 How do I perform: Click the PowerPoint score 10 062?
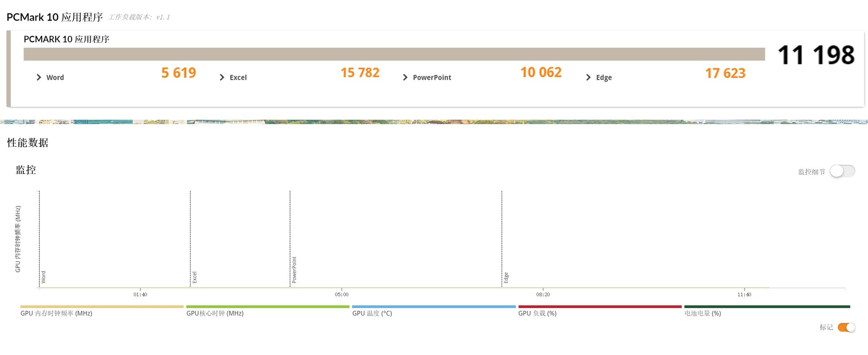541,72
